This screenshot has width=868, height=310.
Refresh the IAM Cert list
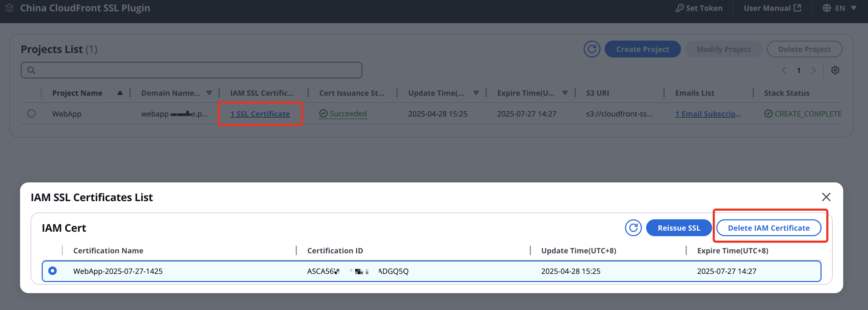633,228
